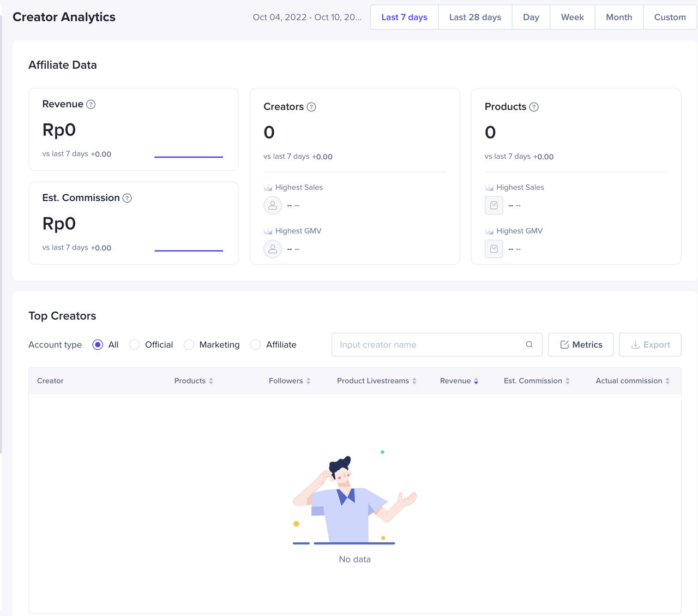
Task: Click the creator avatar icon under Highest Sales
Action: coord(273,206)
